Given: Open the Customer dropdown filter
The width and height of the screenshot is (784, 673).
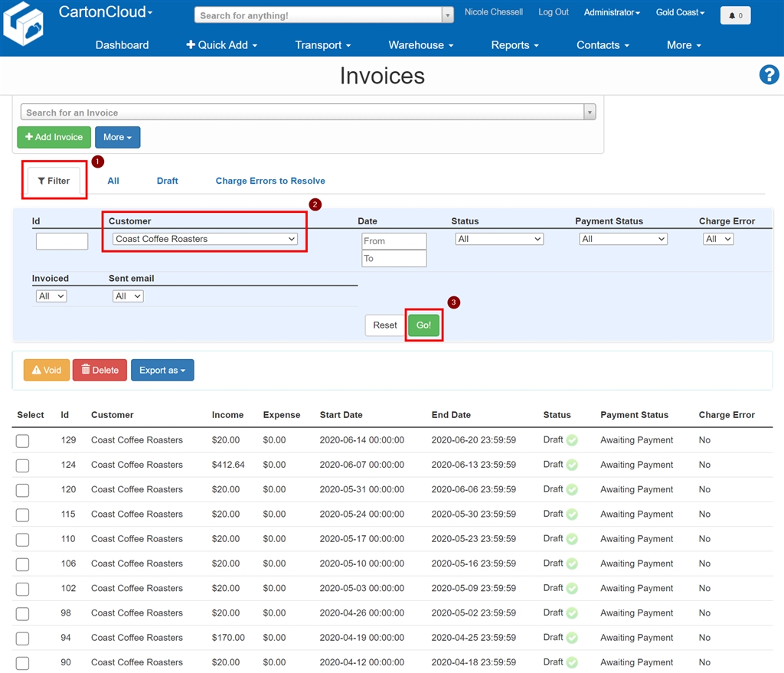Looking at the screenshot, I should pyautogui.click(x=205, y=239).
